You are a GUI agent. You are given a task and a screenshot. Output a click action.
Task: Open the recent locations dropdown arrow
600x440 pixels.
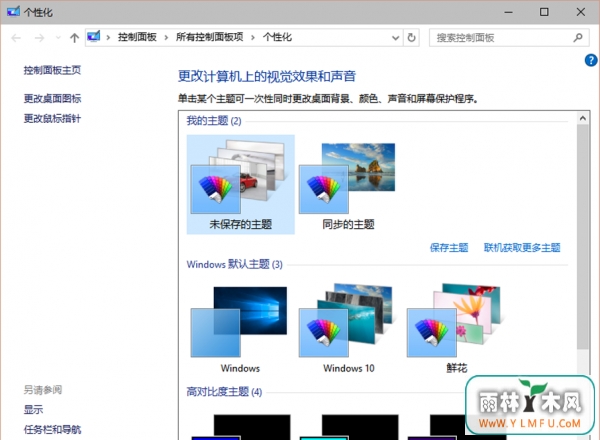pyautogui.click(x=58, y=37)
